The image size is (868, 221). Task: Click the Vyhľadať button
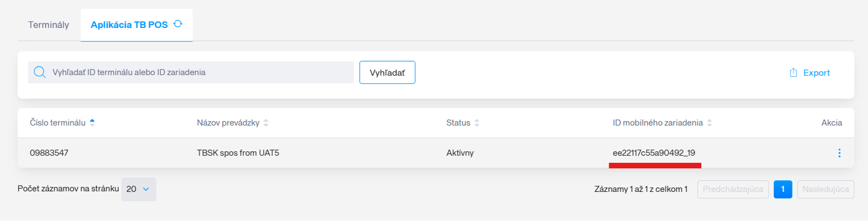click(387, 73)
